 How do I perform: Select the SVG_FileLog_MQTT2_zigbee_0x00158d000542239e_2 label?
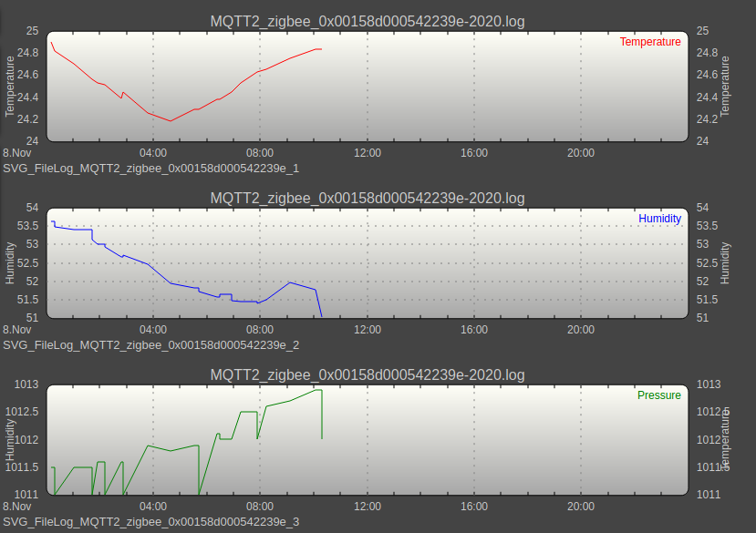point(150,345)
